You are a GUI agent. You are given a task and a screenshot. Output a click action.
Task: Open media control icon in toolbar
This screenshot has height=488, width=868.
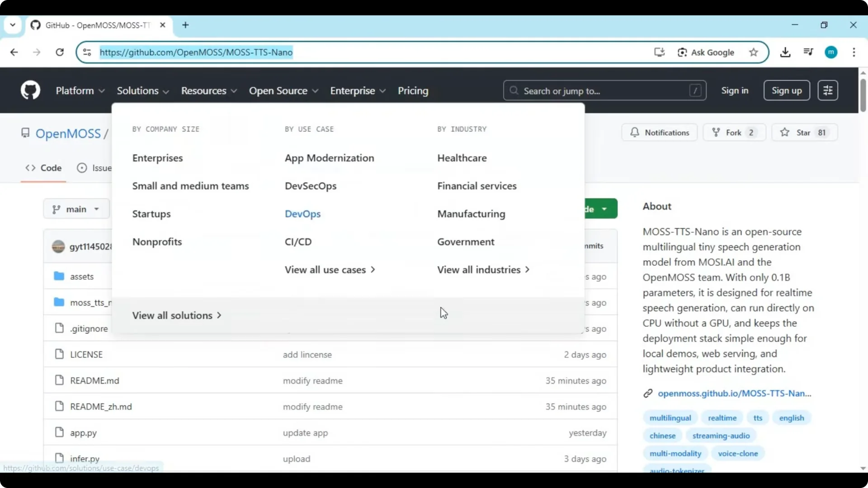tap(808, 52)
